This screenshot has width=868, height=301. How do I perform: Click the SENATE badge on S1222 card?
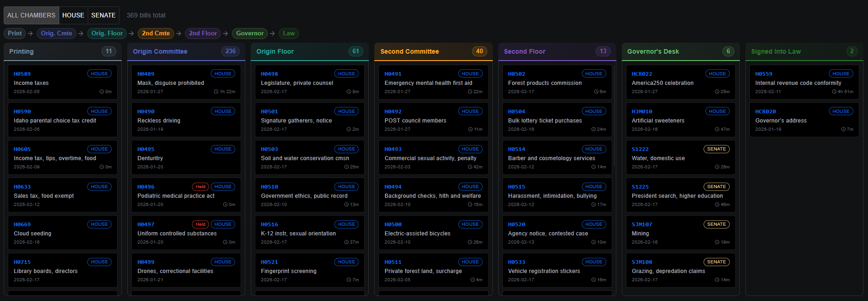coord(716,149)
